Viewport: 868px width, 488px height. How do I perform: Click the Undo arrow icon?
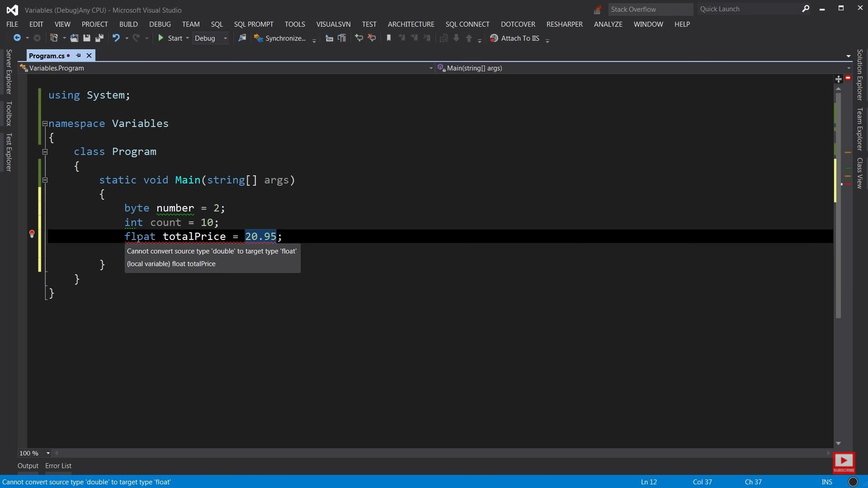[x=116, y=38]
